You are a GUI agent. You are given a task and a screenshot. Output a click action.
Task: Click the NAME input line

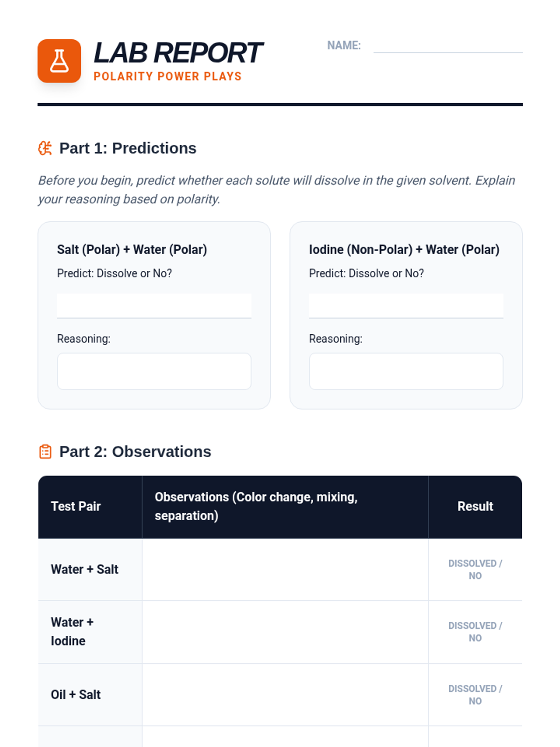(448, 46)
